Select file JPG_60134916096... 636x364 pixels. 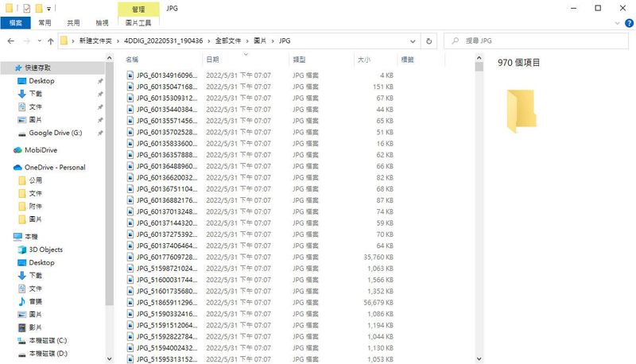click(167, 76)
